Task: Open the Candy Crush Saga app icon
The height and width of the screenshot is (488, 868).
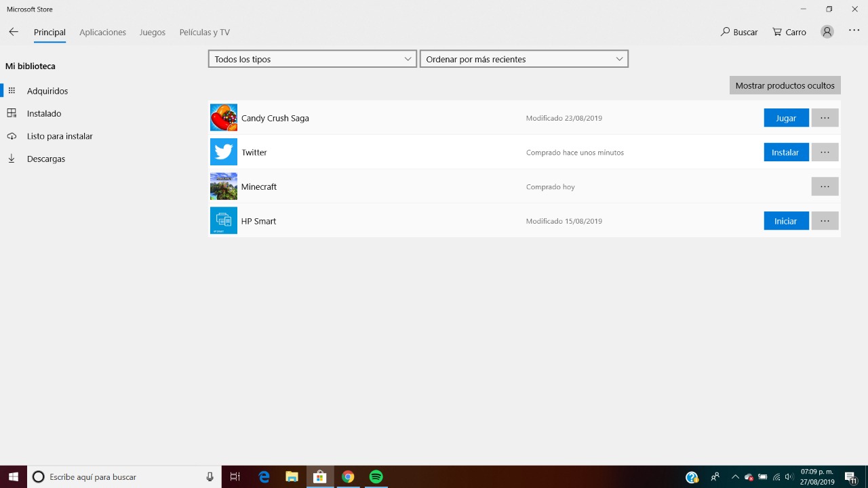Action: click(224, 118)
